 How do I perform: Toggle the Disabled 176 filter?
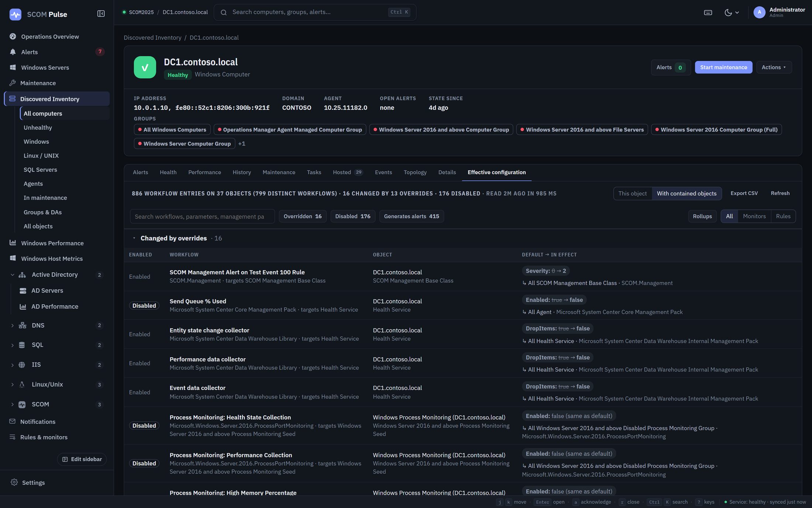point(352,216)
